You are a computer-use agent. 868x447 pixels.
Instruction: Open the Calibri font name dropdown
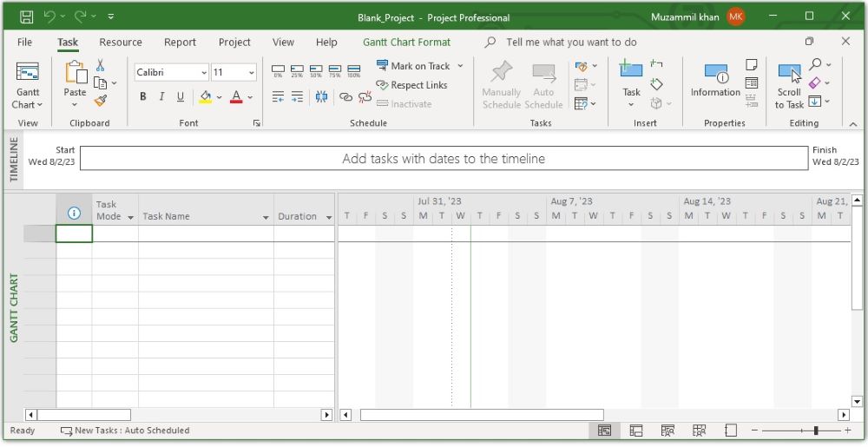coord(204,73)
